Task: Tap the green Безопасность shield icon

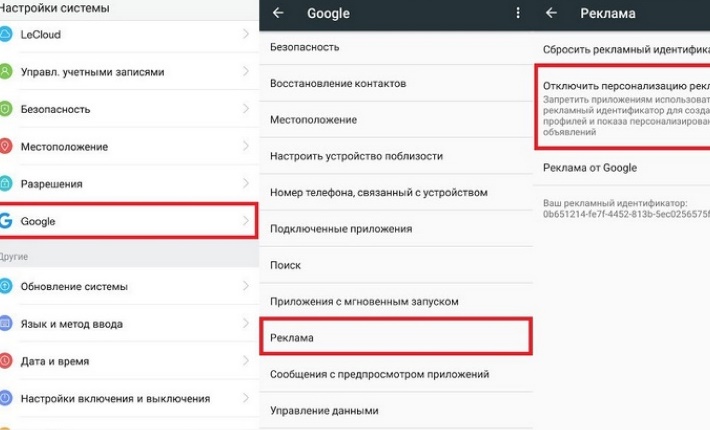Action: pyautogui.click(x=5, y=109)
